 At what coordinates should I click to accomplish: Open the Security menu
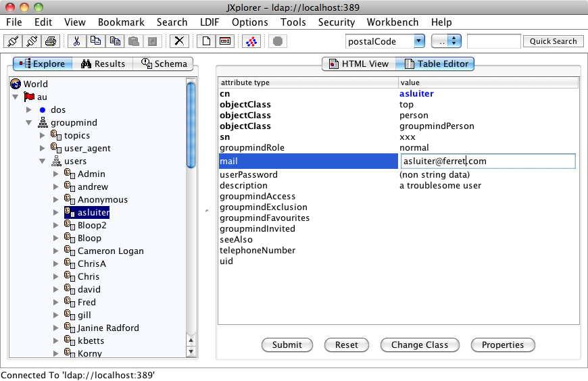point(337,22)
